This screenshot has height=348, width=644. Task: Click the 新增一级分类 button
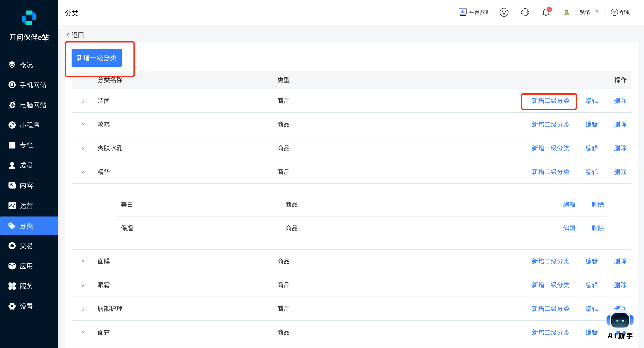(97, 58)
